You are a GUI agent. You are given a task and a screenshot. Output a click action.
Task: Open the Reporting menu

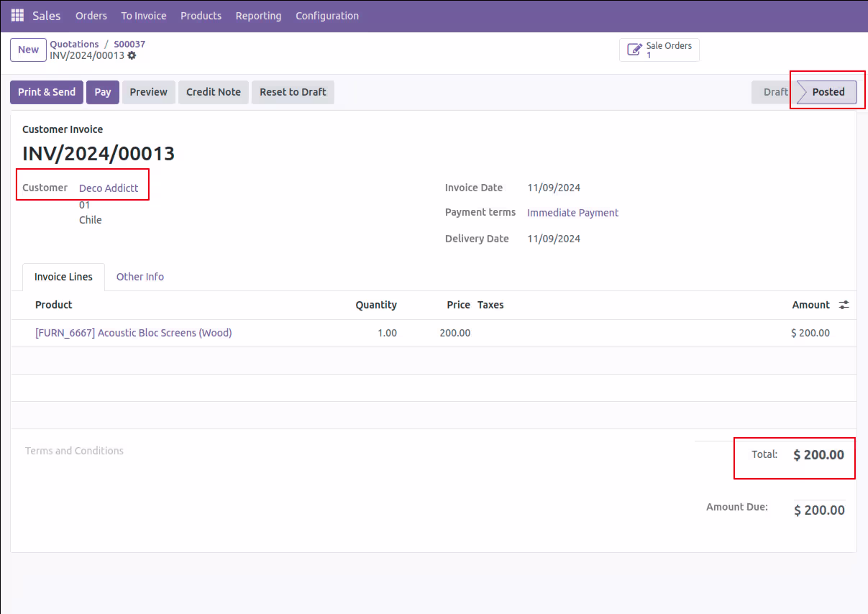[x=258, y=15]
